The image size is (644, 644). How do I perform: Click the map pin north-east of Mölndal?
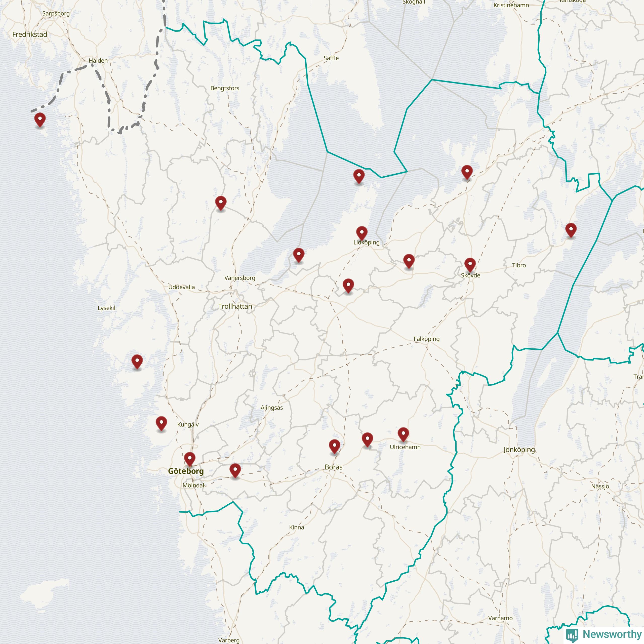click(235, 470)
